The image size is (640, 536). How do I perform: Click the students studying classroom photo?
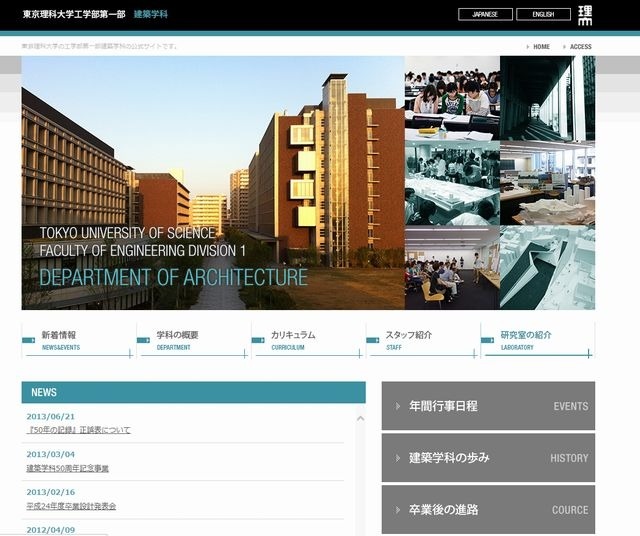(452, 98)
